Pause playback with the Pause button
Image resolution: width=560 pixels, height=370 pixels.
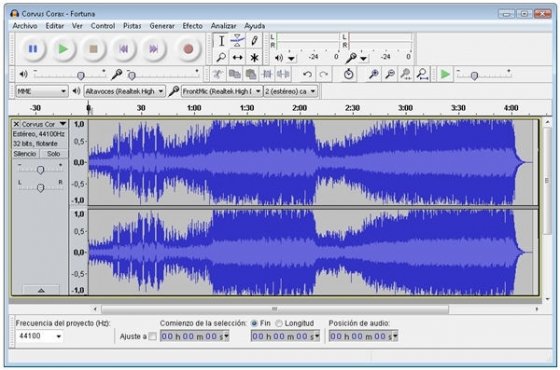click(33, 49)
